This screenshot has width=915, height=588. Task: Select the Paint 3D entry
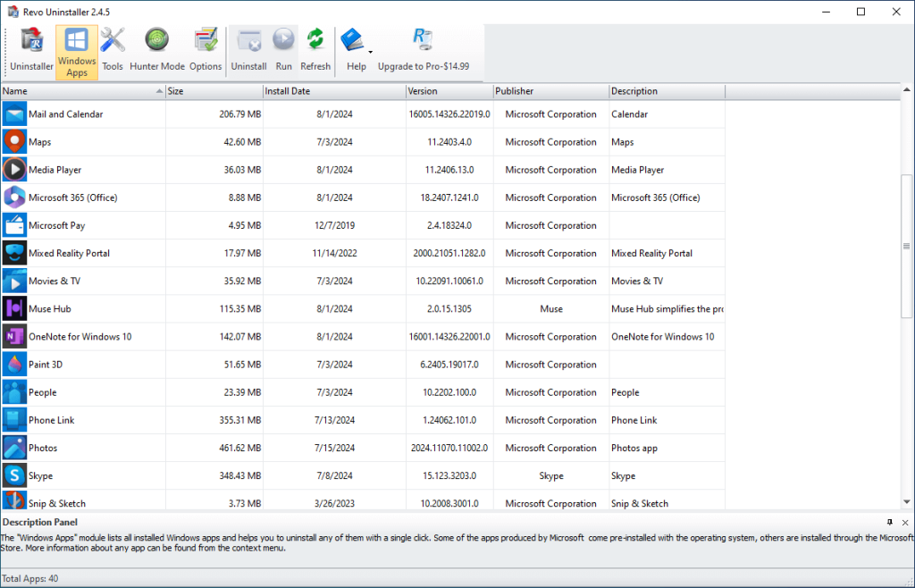[54, 364]
